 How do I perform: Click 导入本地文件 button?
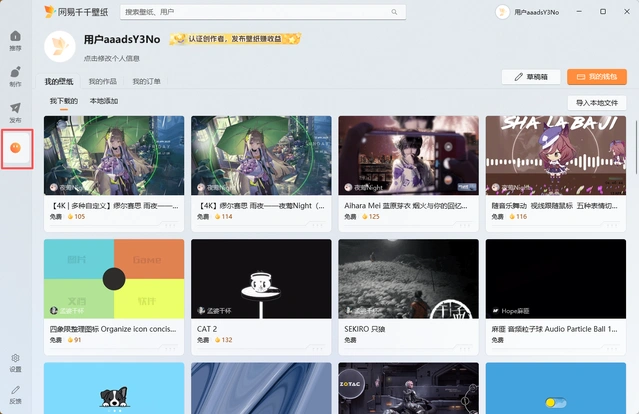(597, 102)
